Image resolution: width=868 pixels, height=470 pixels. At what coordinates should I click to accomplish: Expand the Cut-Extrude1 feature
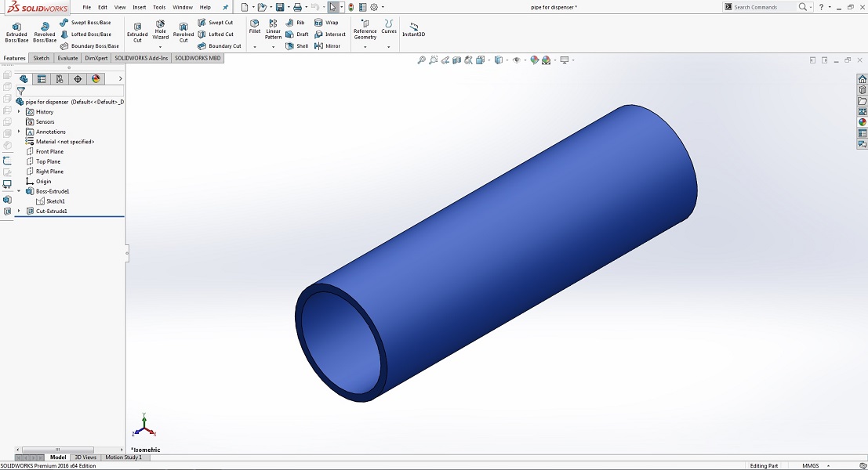[19, 211]
